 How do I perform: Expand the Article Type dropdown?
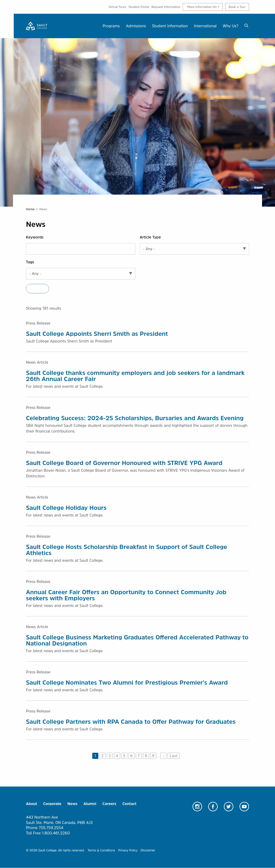pos(194,249)
